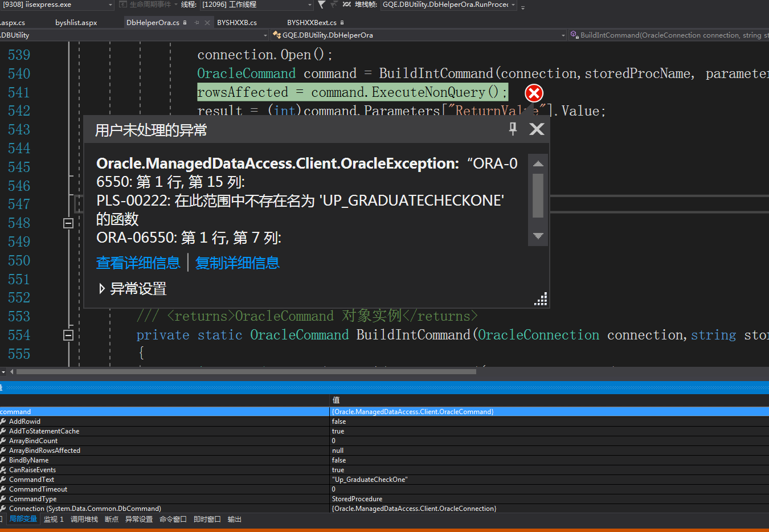Click the thread filter funnel icon
769x532 pixels.
click(322, 5)
